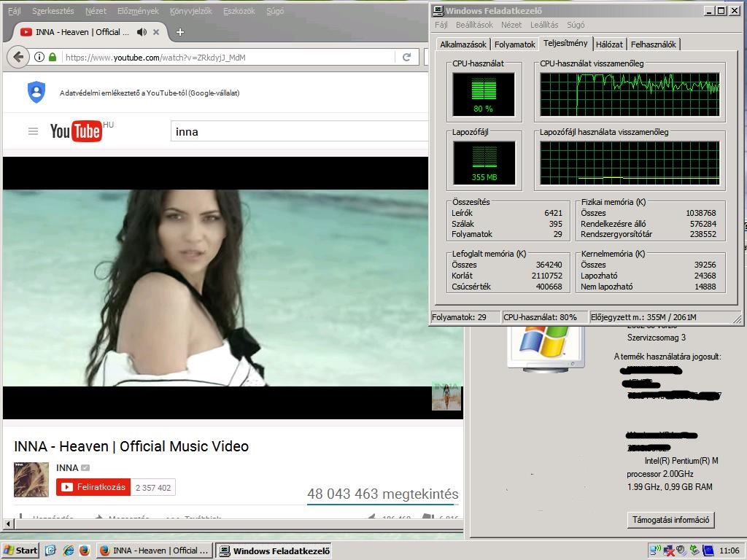
Task: Switch to the Alkalmazások tab in Task Manager
Action: point(463,44)
